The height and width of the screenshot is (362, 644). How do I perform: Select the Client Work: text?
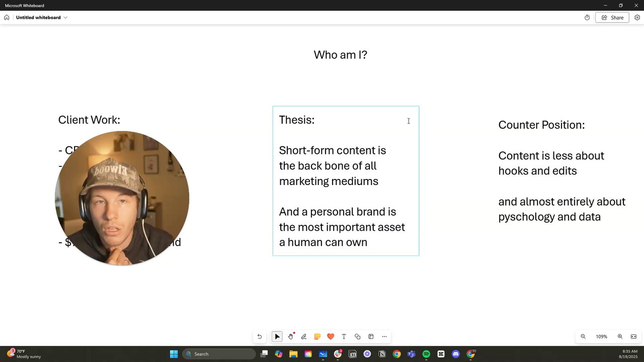tap(89, 120)
